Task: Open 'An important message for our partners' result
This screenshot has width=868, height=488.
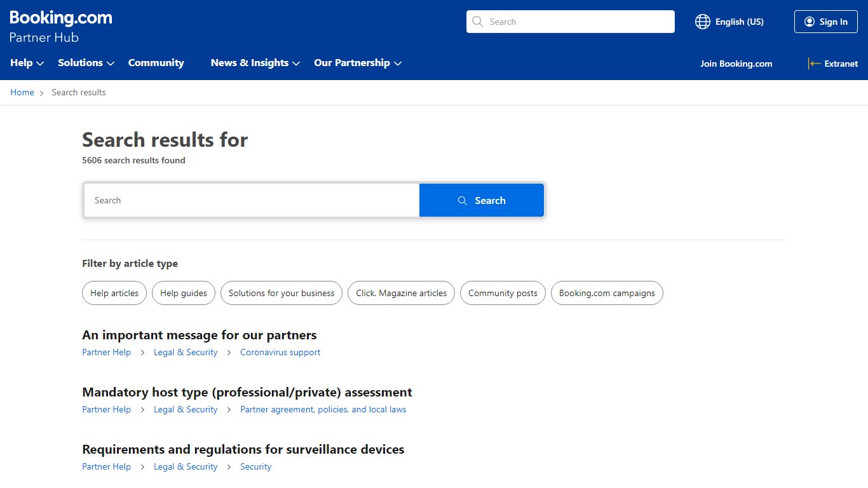Action: point(200,335)
